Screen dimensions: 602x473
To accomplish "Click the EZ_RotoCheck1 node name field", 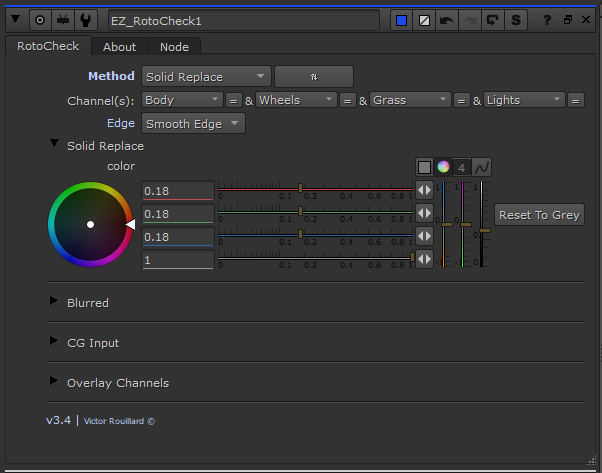I will pos(242,20).
